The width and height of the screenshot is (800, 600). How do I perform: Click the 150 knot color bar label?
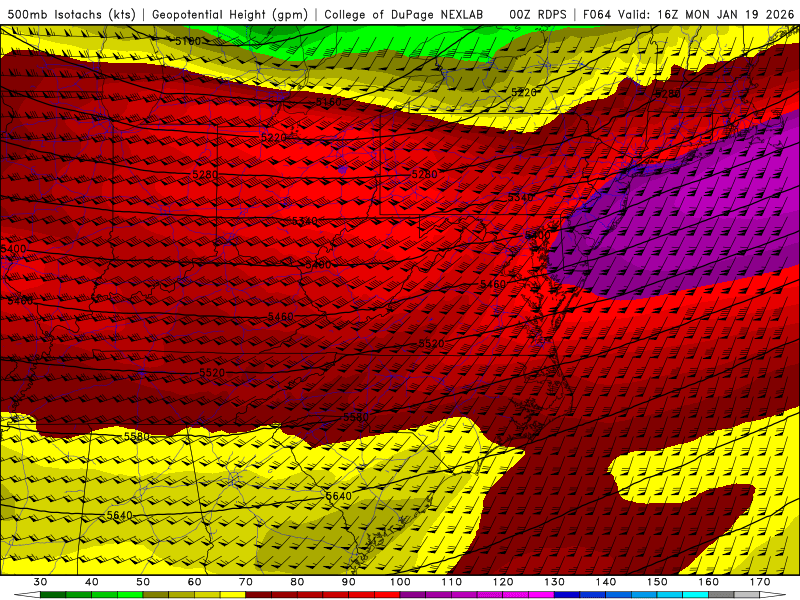(658, 582)
